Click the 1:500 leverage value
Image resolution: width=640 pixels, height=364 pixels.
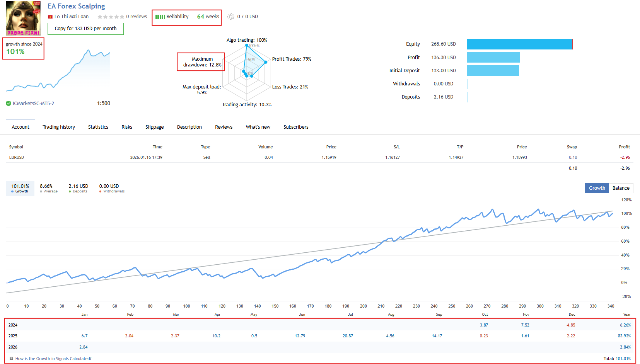point(104,104)
